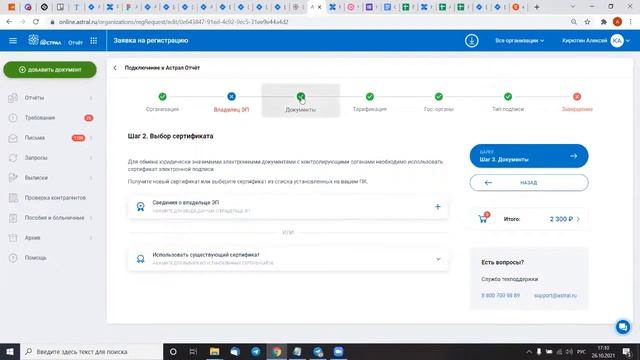Click the Архив sidebar icon
The width and height of the screenshot is (640, 360).
13,238
